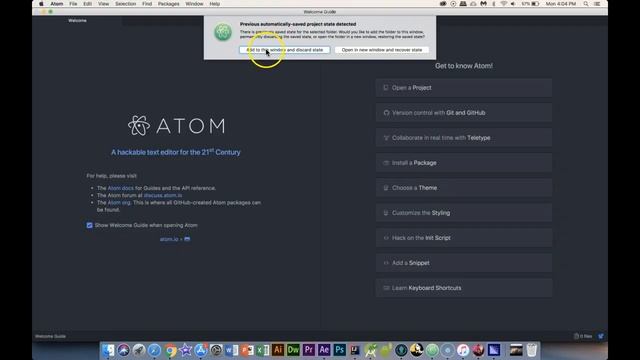Click the GitHub files count in status bar

coord(583,336)
